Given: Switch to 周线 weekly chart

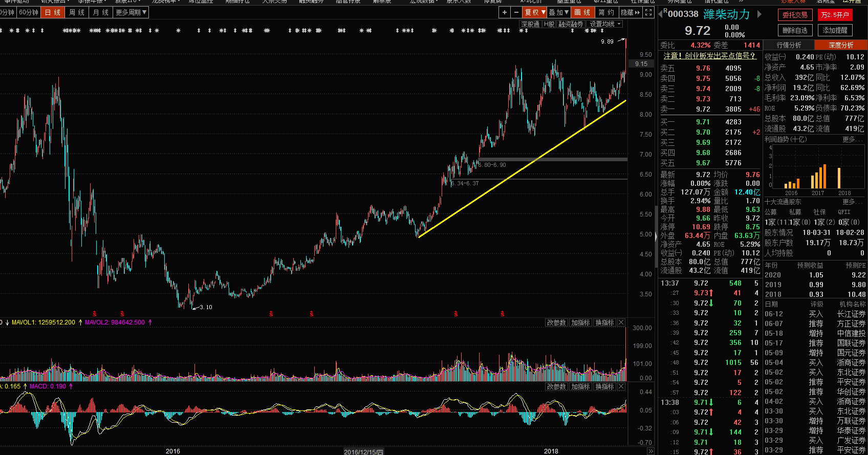Looking at the screenshot, I should pos(77,12).
